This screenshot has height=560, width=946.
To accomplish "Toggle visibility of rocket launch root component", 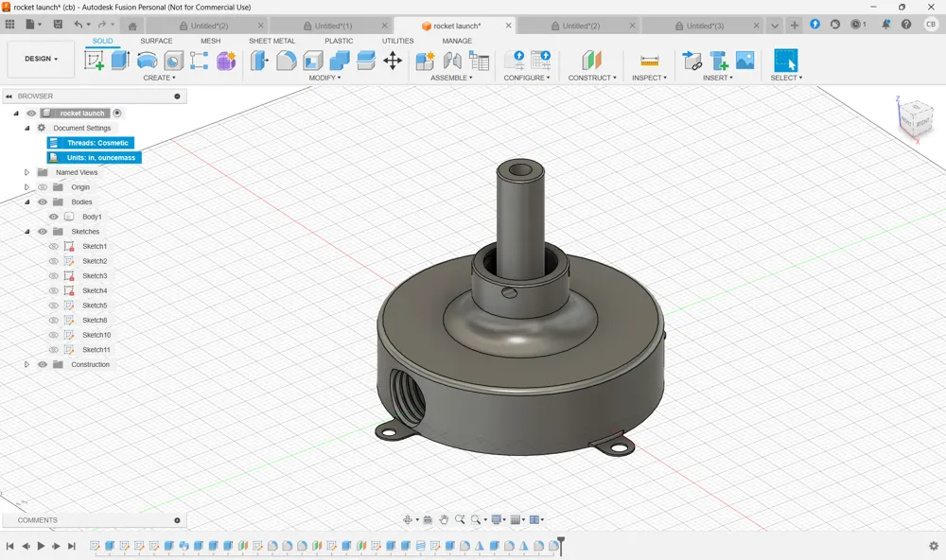I will pos(31,113).
